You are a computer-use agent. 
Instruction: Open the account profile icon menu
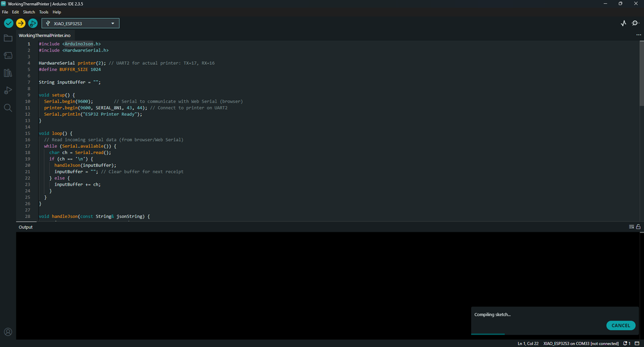pos(8,332)
